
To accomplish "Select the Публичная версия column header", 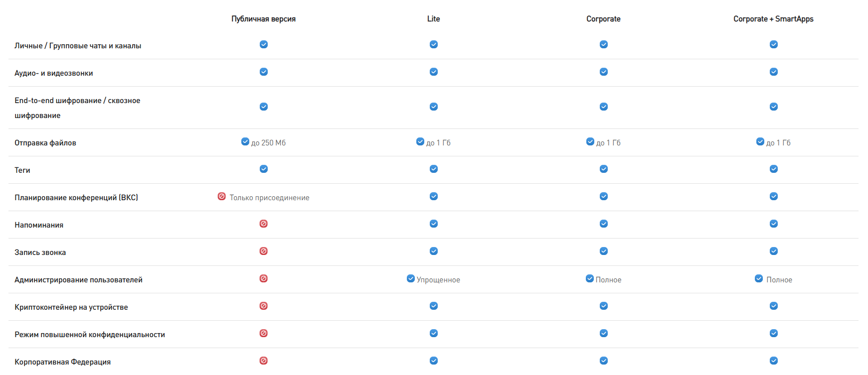I will [263, 19].
